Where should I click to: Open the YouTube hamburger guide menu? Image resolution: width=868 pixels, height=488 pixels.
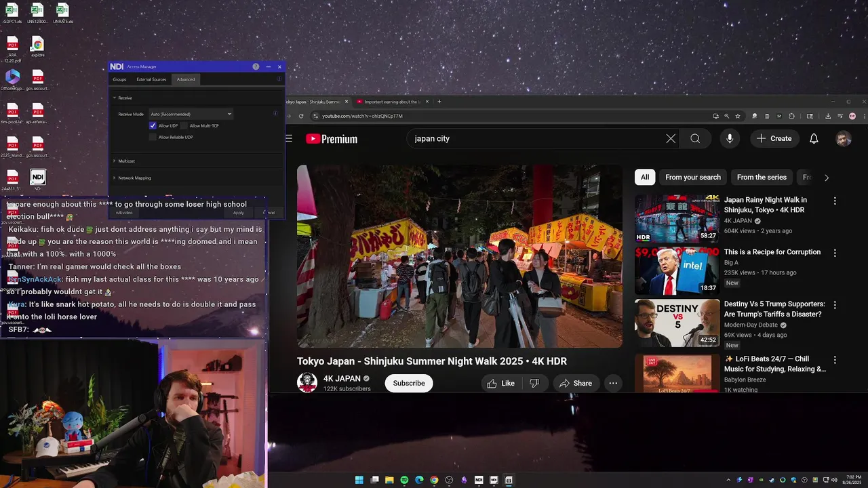pos(289,138)
